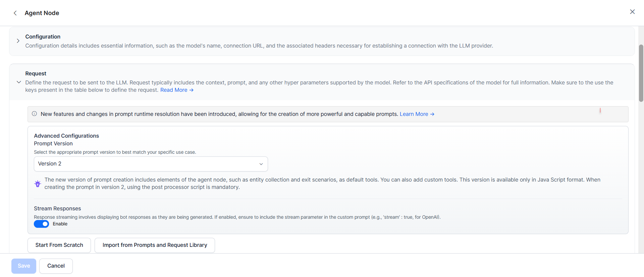Disable the Stream Responses toggle
Viewport: 644px width, 277px height.
(41, 224)
